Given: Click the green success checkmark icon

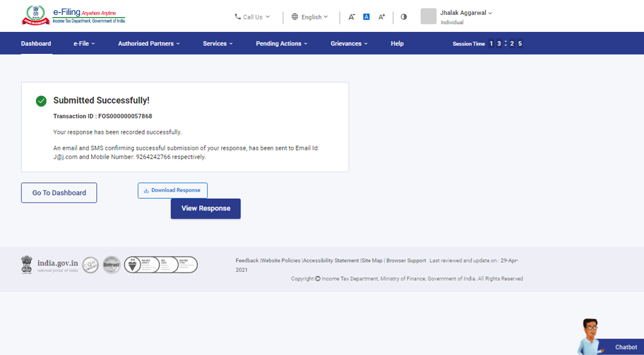Looking at the screenshot, I should 41,101.
